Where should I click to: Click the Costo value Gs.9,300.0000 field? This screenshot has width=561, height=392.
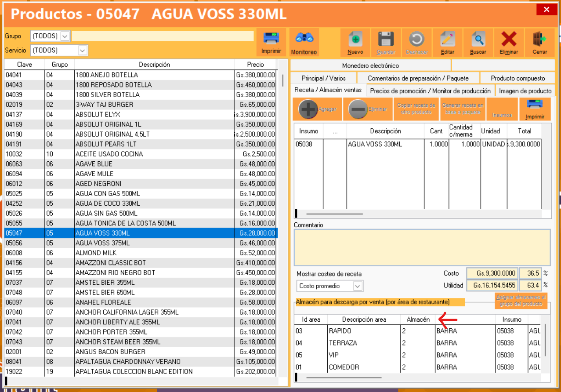(492, 273)
